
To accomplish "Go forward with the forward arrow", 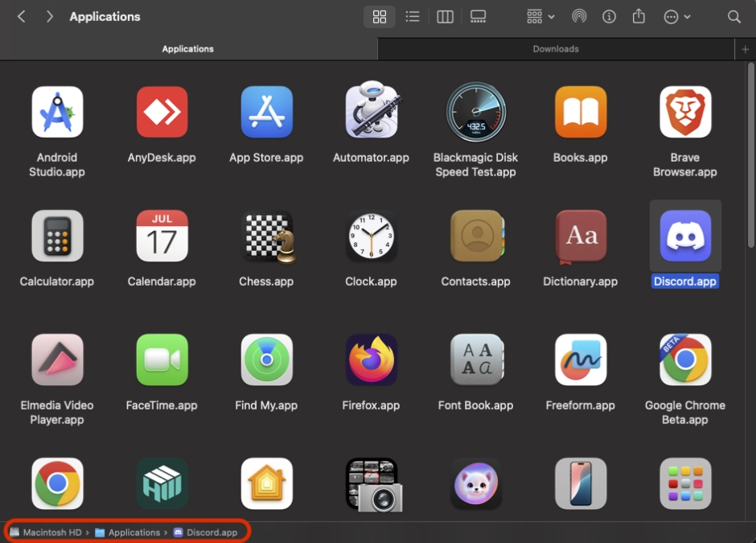I will tap(49, 17).
